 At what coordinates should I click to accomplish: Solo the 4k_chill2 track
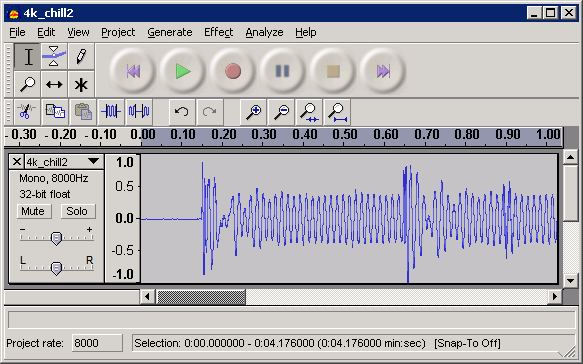coord(77,211)
